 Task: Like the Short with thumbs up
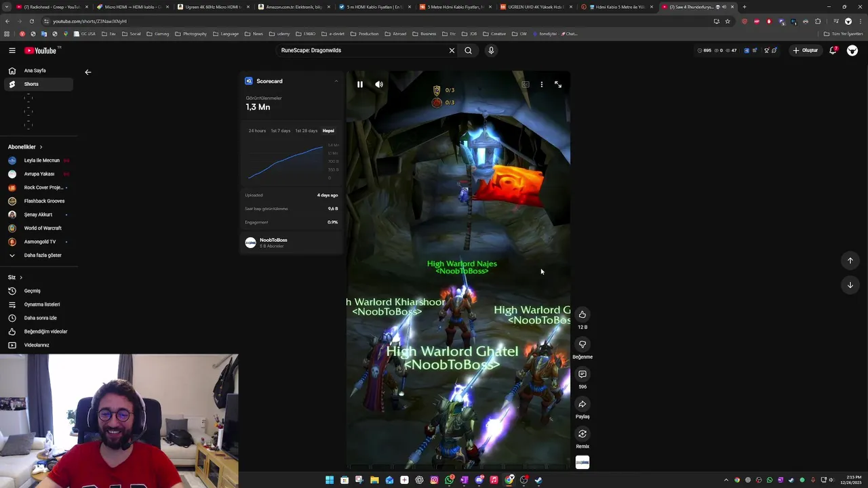[x=583, y=314]
